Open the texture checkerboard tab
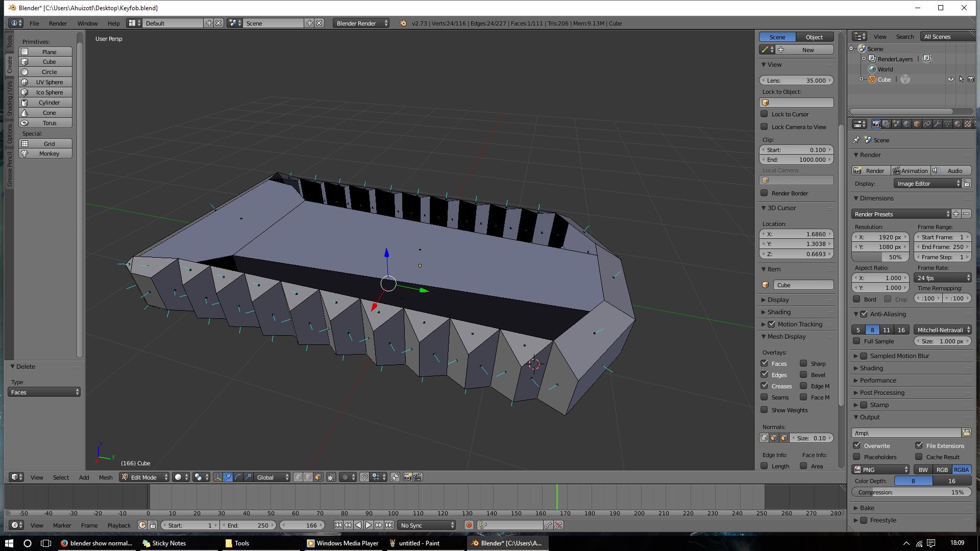This screenshot has height=551, width=980. coord(968,124)
